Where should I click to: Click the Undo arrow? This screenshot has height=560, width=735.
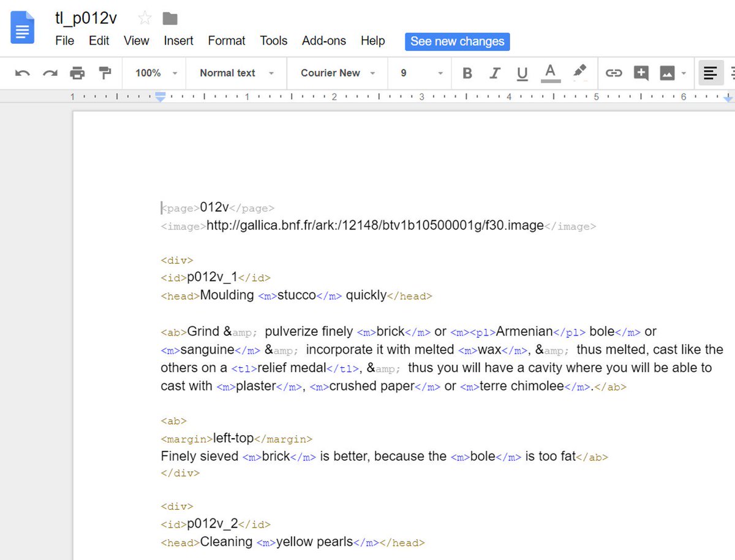(x=23, y=73)
